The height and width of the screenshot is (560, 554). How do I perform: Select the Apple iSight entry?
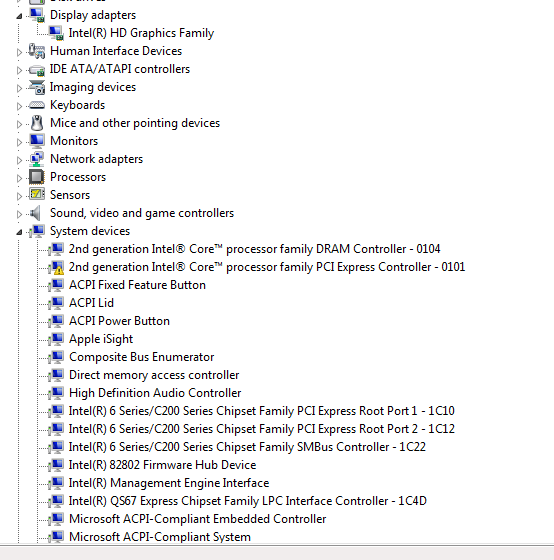[x=101, y=339]
